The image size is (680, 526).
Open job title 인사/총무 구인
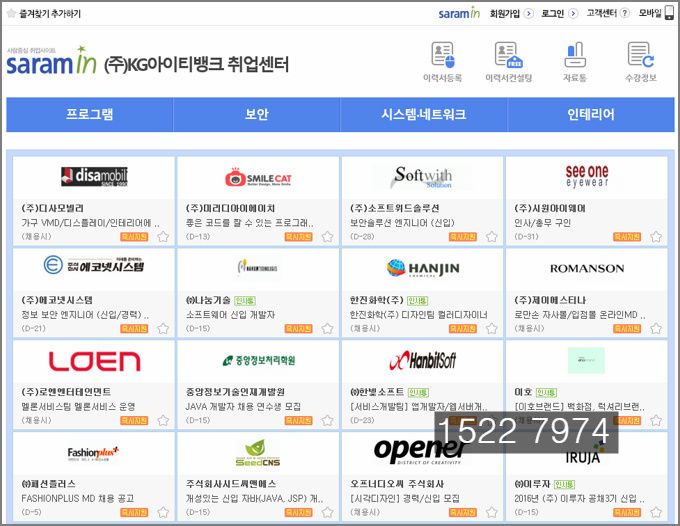[543, 223]
